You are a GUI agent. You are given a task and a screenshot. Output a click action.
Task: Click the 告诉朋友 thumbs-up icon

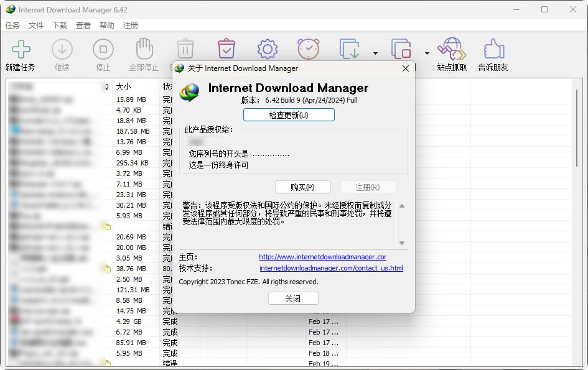493,50
